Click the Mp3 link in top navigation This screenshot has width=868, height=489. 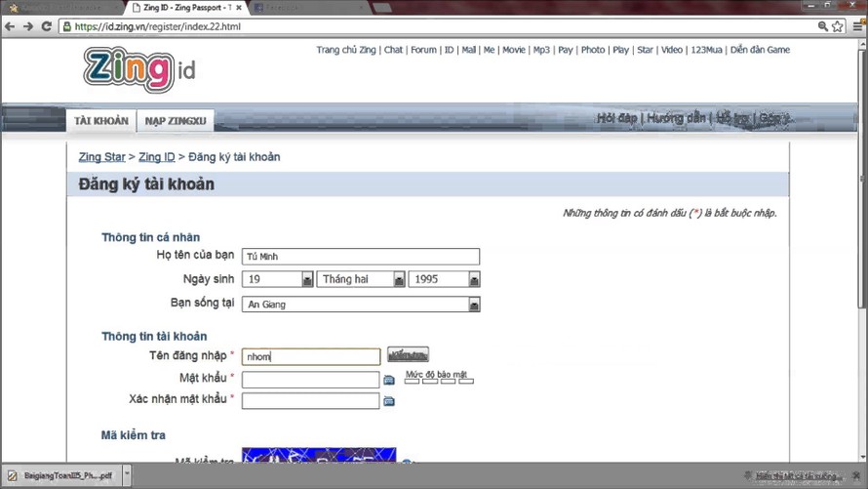pyautogui.click(x=541, y=50)
